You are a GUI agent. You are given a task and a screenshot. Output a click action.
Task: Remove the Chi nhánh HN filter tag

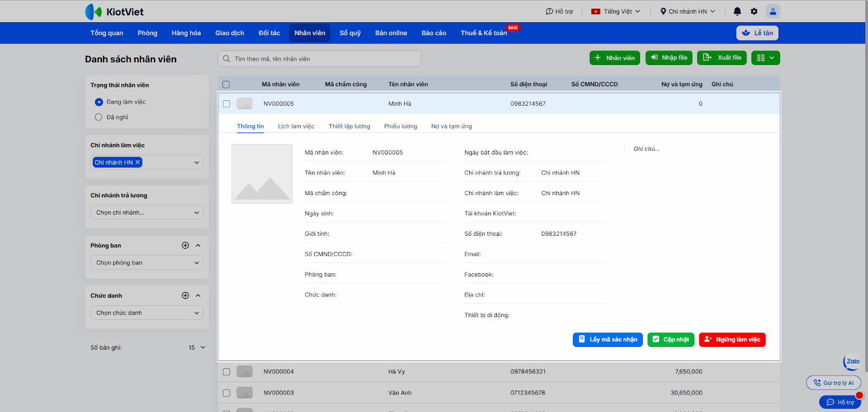138,162
